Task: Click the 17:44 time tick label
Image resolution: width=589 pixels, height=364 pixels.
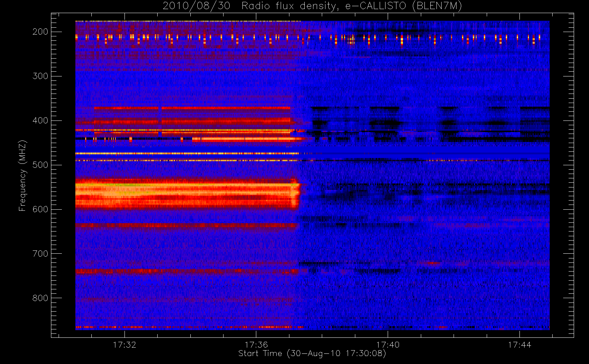Action: click(519, 345)
